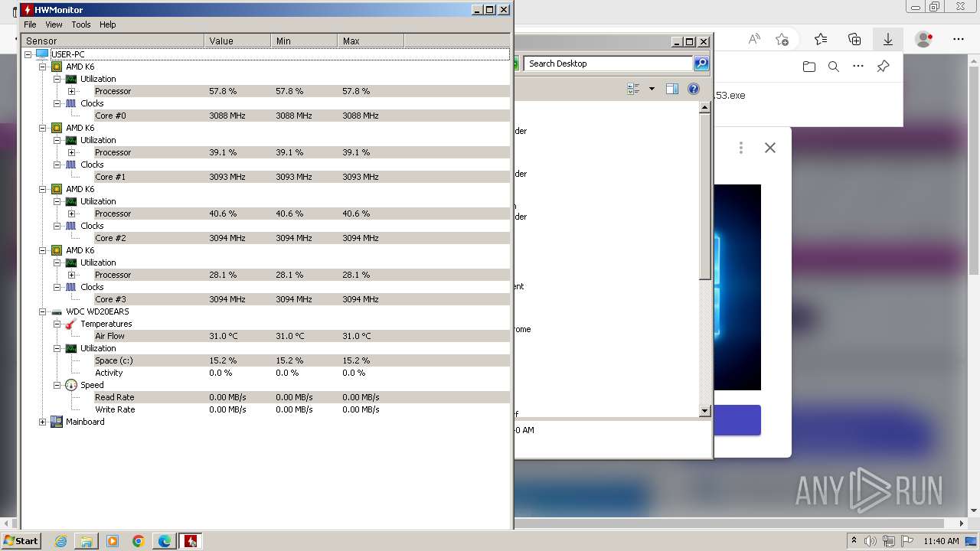This screenshot has height=551, width=980.
Task: Collapse the AMD K6 node containing Core #3
Action: click(43, 250)
